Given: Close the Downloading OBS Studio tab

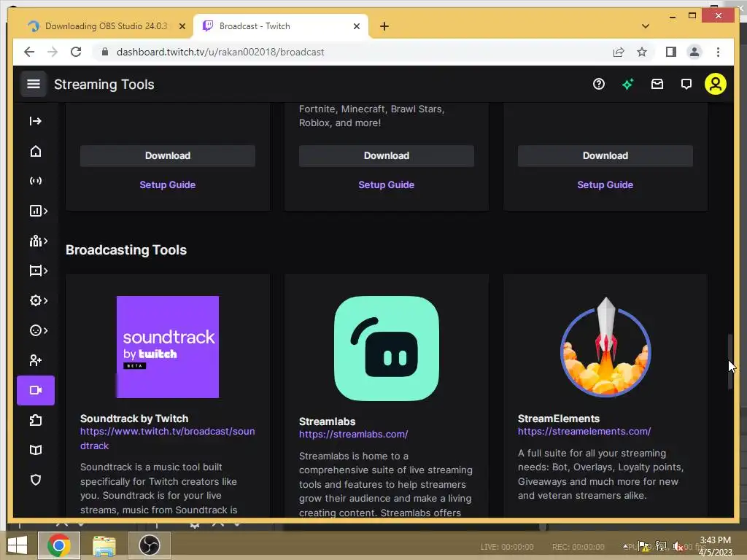Looking at the screenshot, I should pos(182,27).
